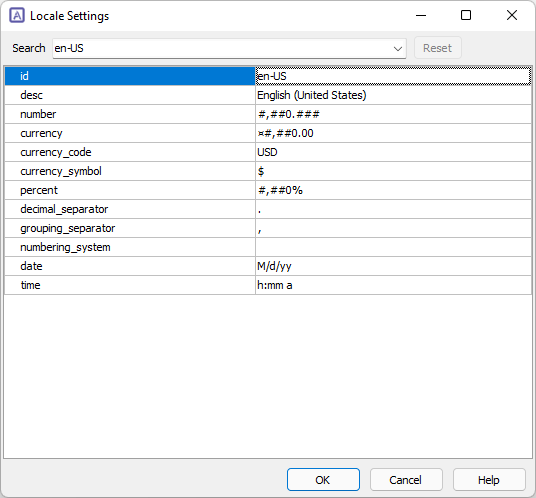
Task: Select the grouping_separator property name
Action: pyautogui.click(x=68, y=228)
